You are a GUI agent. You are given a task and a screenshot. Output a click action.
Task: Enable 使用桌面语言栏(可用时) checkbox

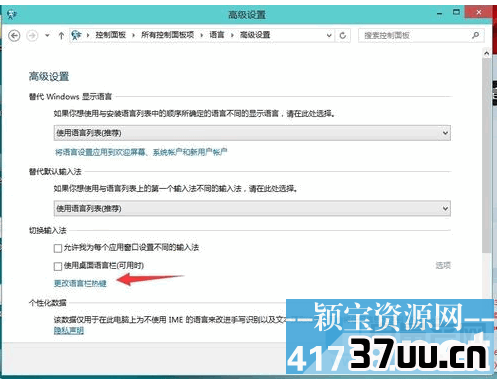[58, 266]
